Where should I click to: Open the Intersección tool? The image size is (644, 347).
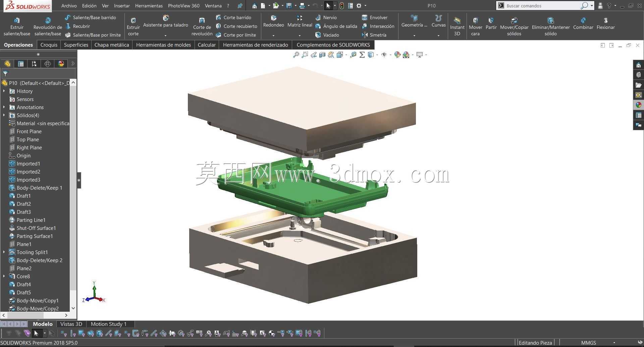click(378, 26)
